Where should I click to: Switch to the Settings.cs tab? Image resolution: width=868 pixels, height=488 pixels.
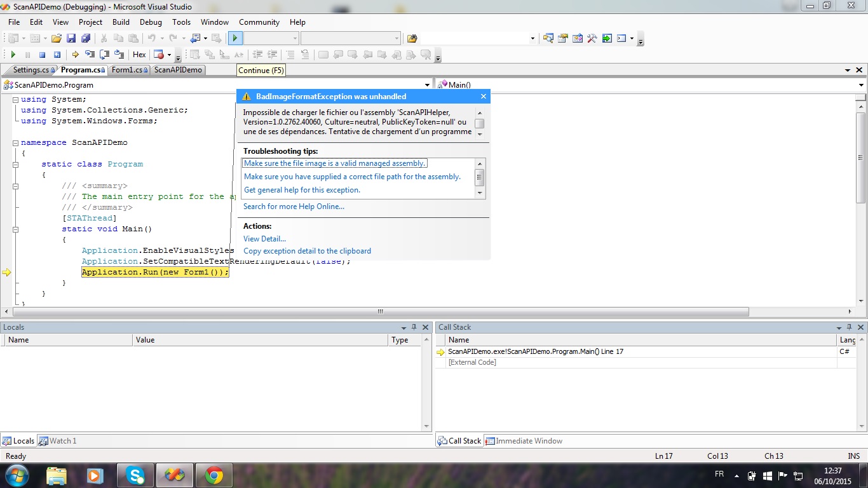point(31,70)
